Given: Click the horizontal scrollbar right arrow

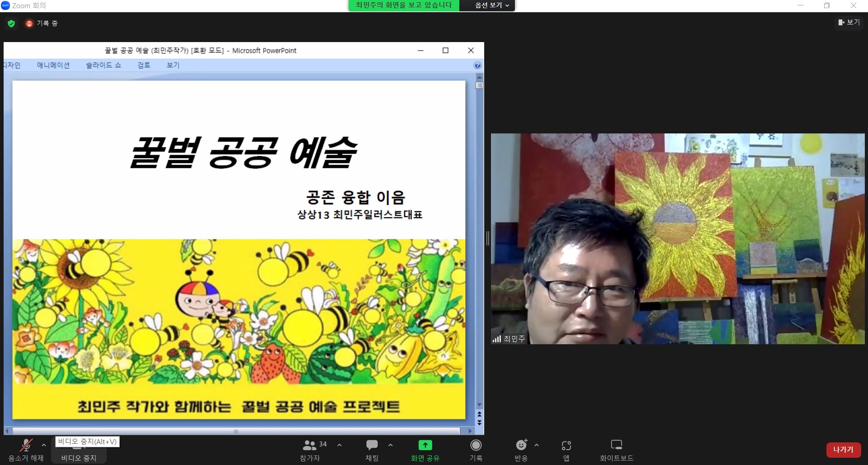Looking at the screenshot, I should point(471,431).
